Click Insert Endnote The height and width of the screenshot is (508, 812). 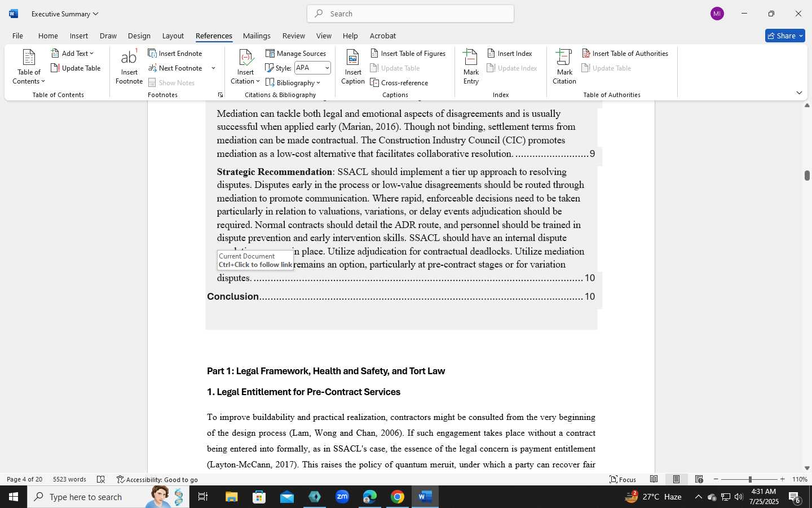pyautogui.click(x=175, y=53)
